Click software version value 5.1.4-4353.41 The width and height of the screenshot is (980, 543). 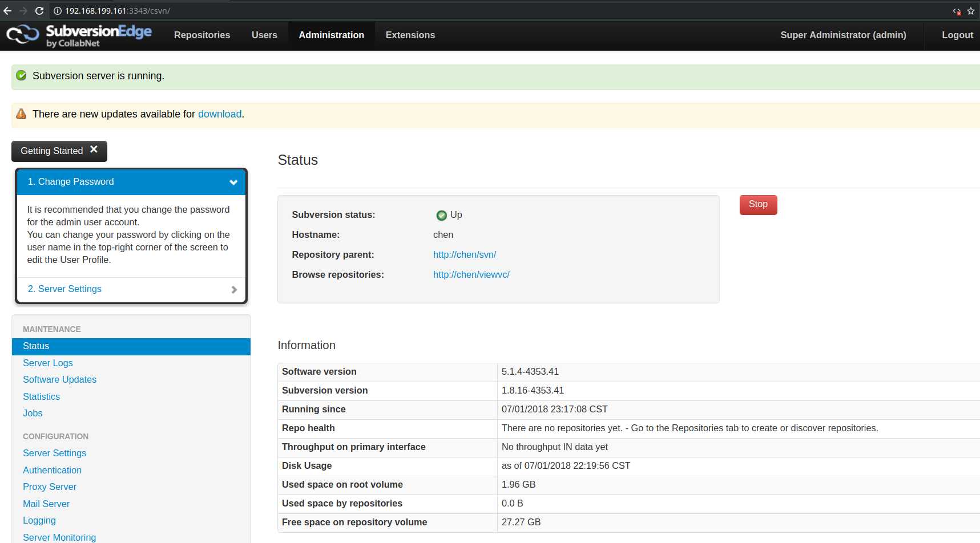tap(530, 372)
